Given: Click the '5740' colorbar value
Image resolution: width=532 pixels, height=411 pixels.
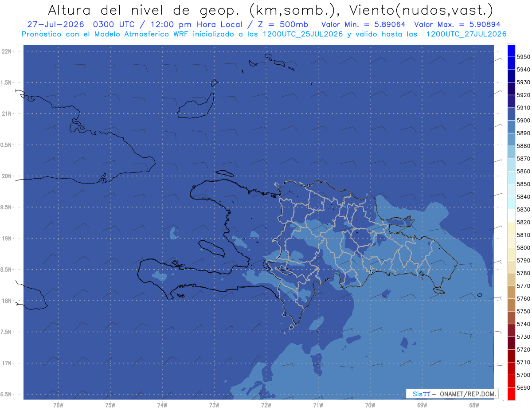Looking at the screenshot, I should (x=524, y=324).
